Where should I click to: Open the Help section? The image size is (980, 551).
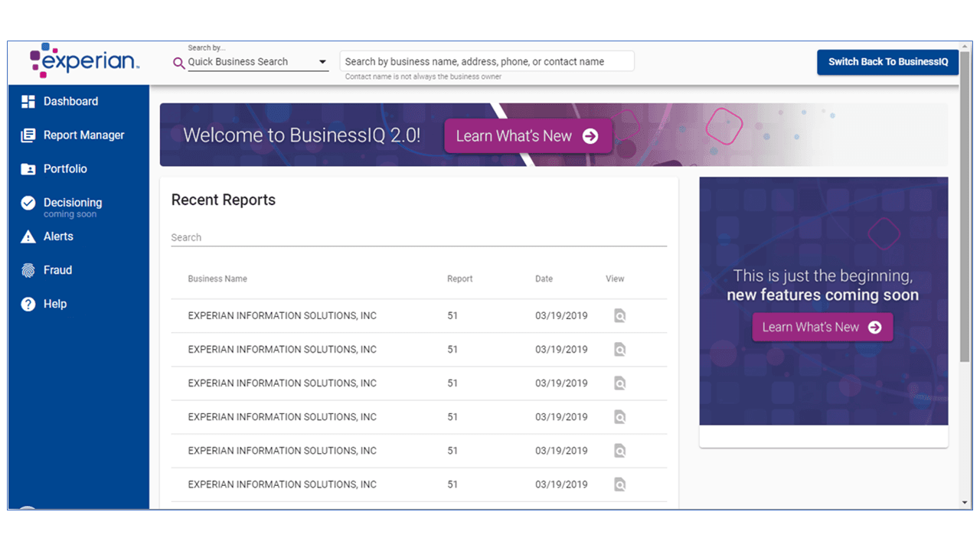tap(54, 304)
